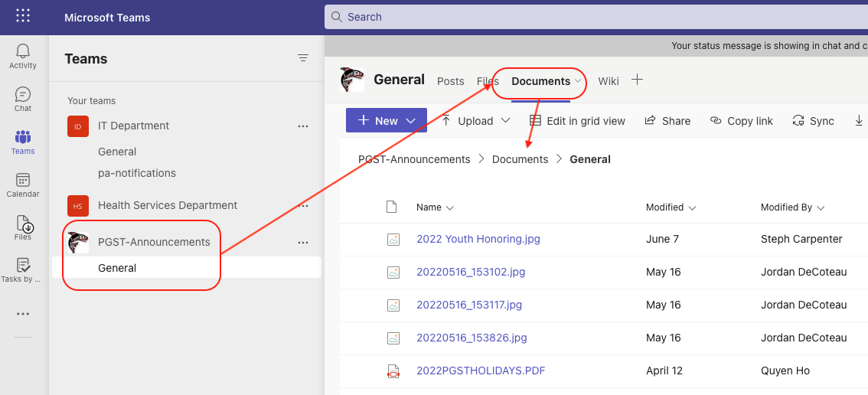Viewport: 868px width, 395px height.
Task: Open the Calendar app icon
Action: (23, 180)
